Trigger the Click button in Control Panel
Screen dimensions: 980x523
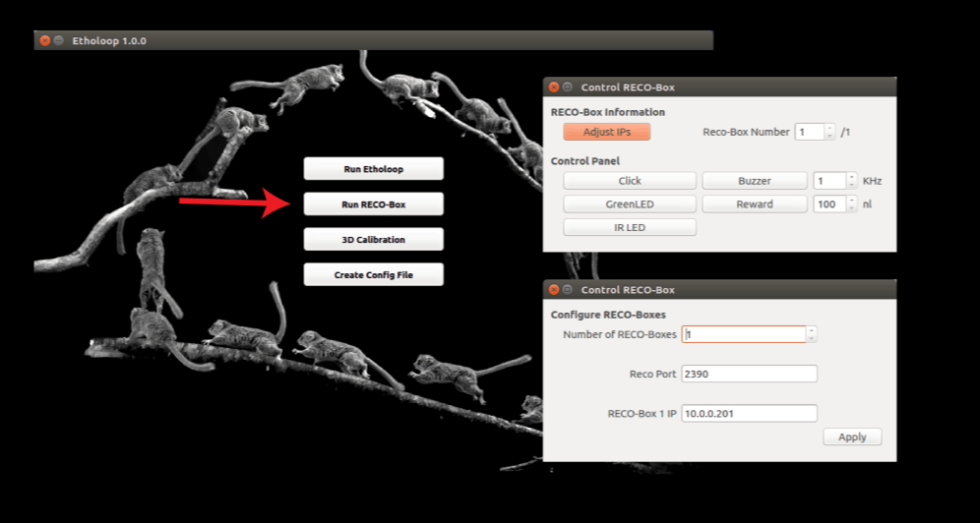(630, 181)
